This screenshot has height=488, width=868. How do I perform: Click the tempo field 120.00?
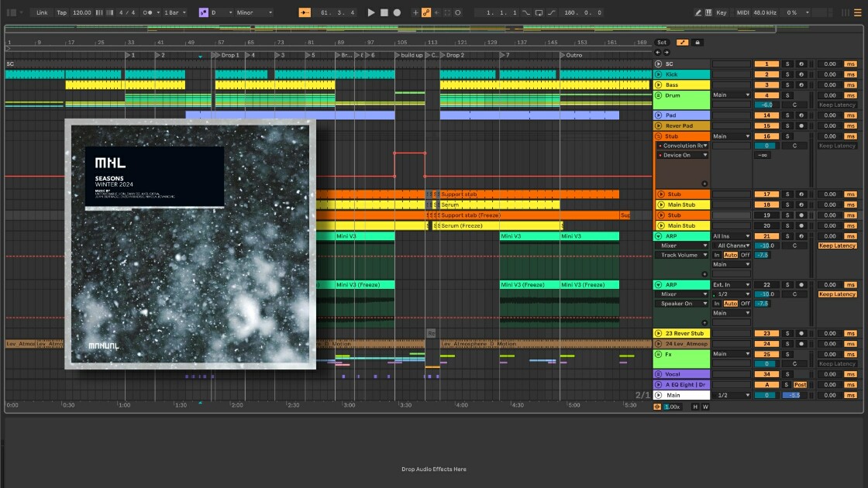[82, 12]
